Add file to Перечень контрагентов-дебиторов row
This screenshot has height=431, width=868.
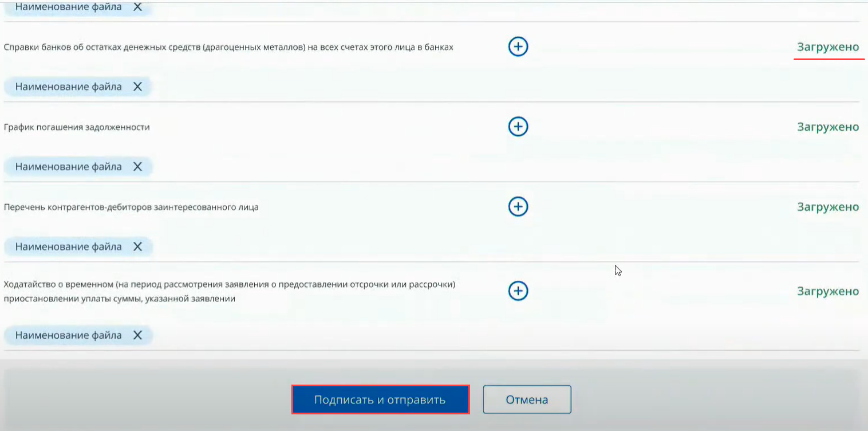tap(518, 206)
